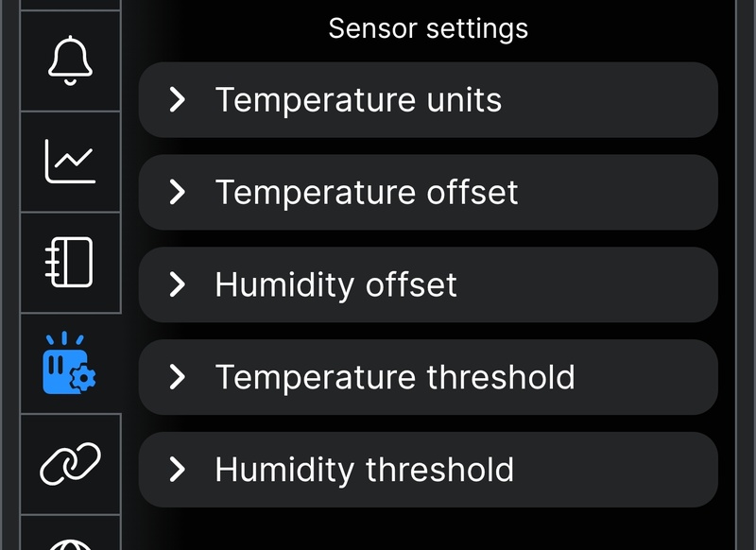Click empty space right of Temperature units label
The image size is (756, 550).
(614, 100)
